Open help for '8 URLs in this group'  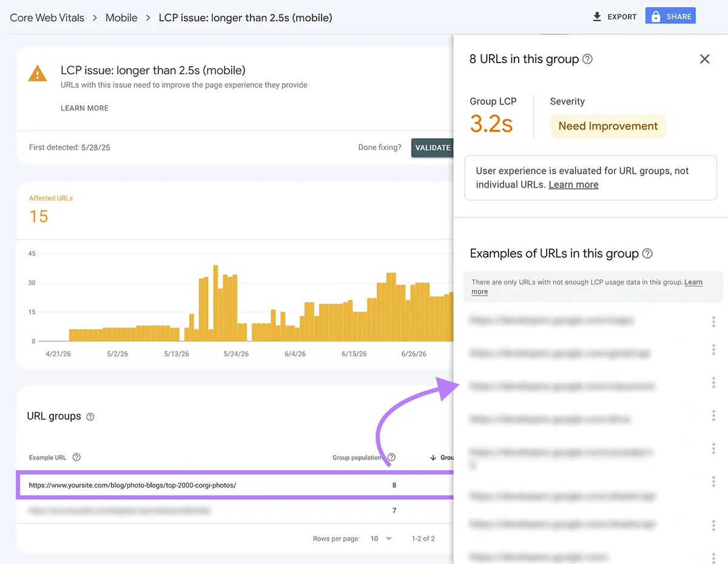click(587, 59)
